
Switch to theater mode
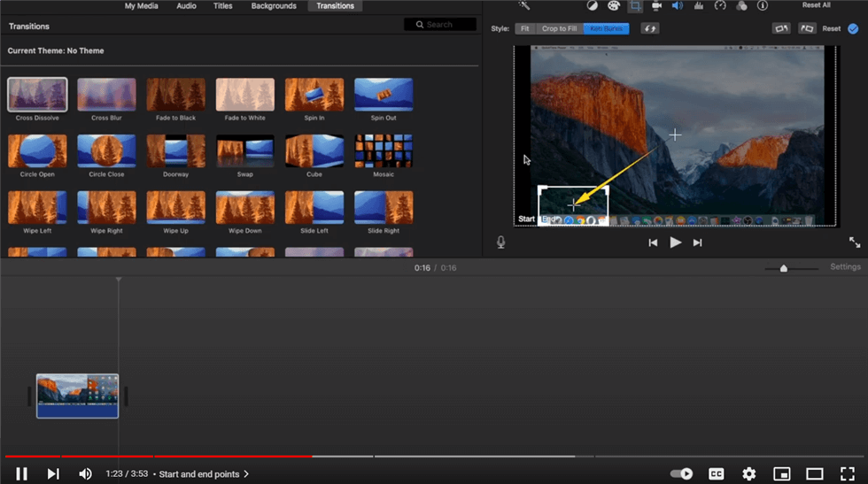tap(814, 474)
